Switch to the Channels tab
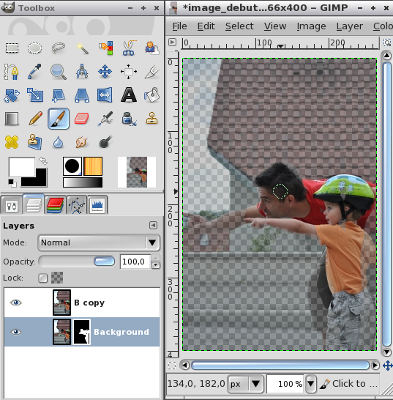 coord(55,205)
